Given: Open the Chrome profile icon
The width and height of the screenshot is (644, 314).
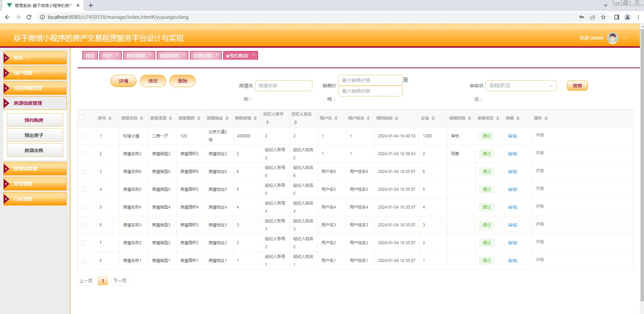Looking at the screenshot, I should [x=628, y=17].
